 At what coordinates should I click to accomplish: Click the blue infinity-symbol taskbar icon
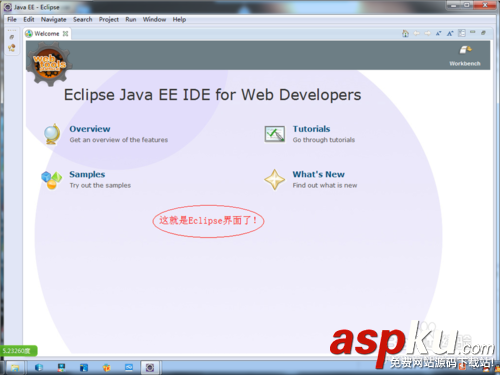pyautogui.click(x=129, y=367)
